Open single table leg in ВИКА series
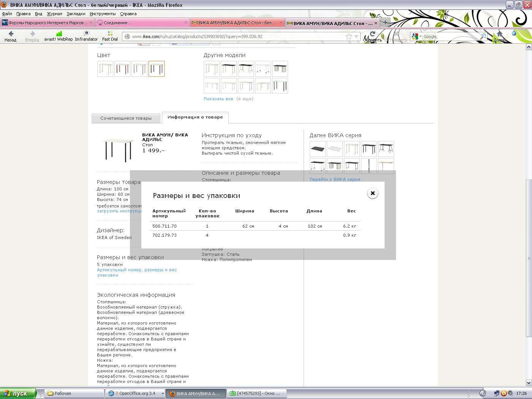 pos(369,165)
